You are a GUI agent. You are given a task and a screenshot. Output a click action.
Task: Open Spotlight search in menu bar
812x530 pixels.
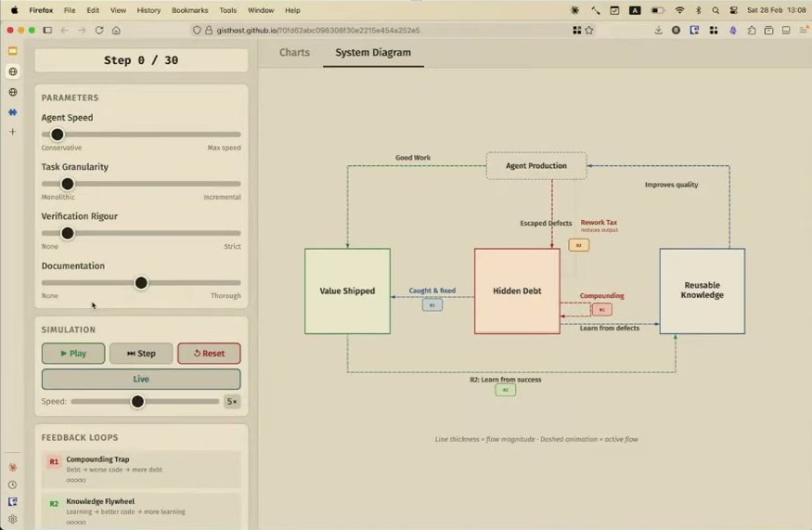pyautogui.click(x=715, y=10)
